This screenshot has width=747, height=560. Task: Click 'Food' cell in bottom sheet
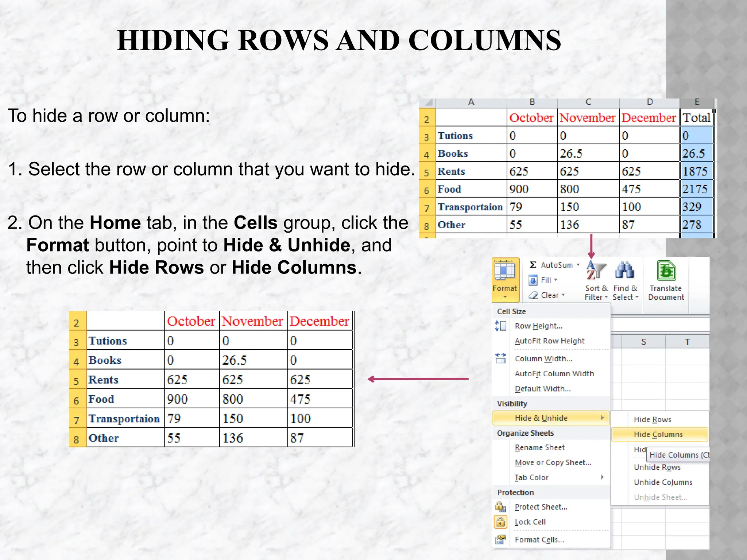click(125, 399)
